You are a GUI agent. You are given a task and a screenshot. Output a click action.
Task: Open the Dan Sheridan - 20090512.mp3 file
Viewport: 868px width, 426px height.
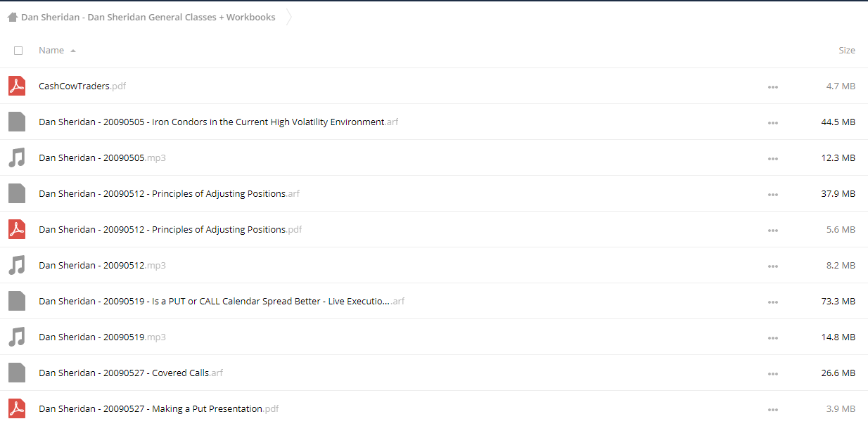coord(102,266)
